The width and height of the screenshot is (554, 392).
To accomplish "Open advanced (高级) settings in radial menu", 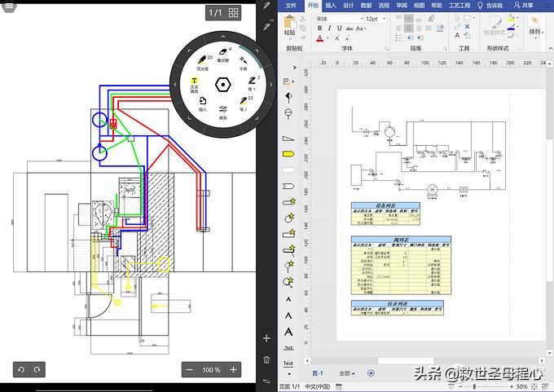I will (x=222, y=110).
